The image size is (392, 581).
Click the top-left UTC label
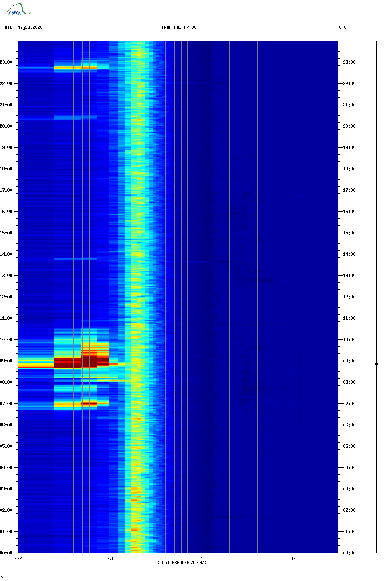click(9, 27)
